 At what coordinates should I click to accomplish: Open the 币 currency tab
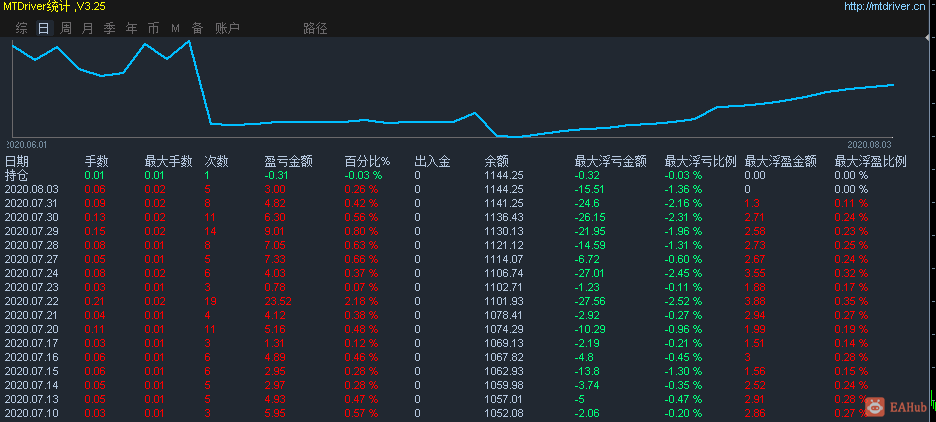point(153,28)
